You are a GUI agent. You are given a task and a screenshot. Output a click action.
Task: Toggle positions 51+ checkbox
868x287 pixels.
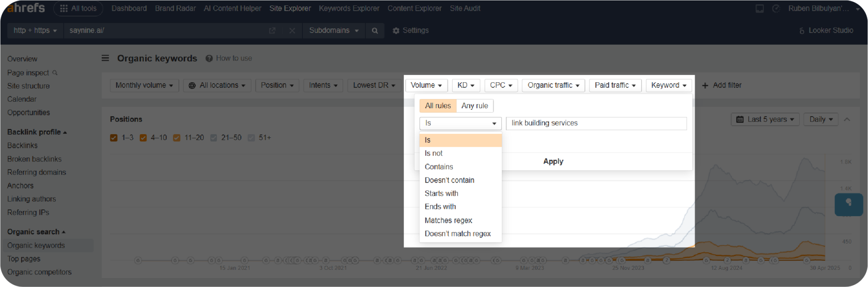[251, 138]
